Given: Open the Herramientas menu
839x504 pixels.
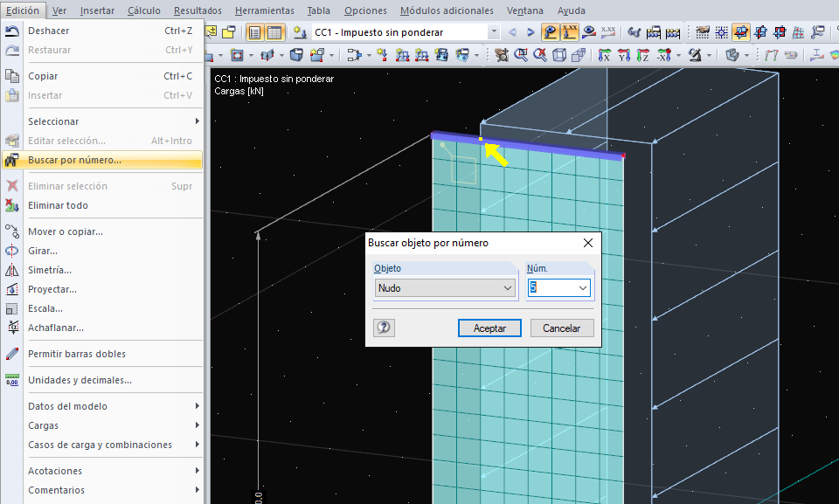Looking at the screenshot, I should pyautogui.click(x=264, y=10).
